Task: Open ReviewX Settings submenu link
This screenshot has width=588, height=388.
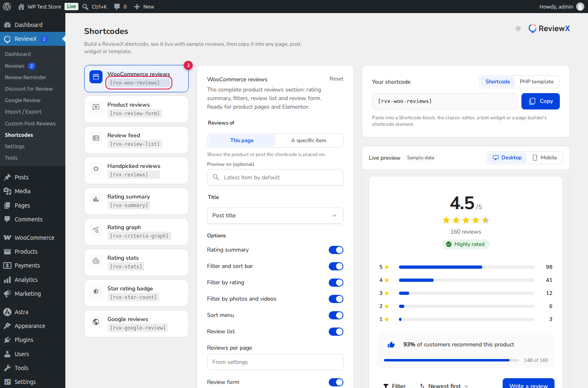Action: (15, 146)
